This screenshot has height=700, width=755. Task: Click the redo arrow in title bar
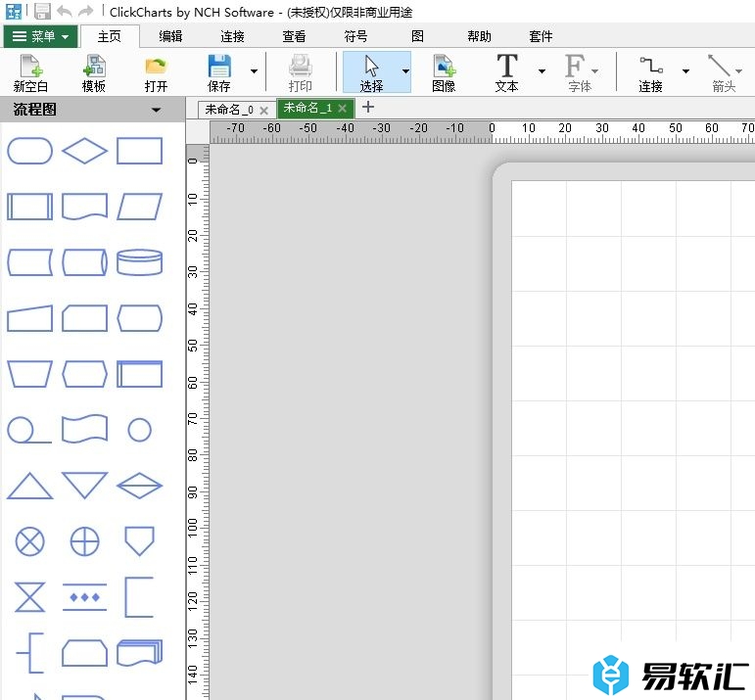tap(86, 11)
